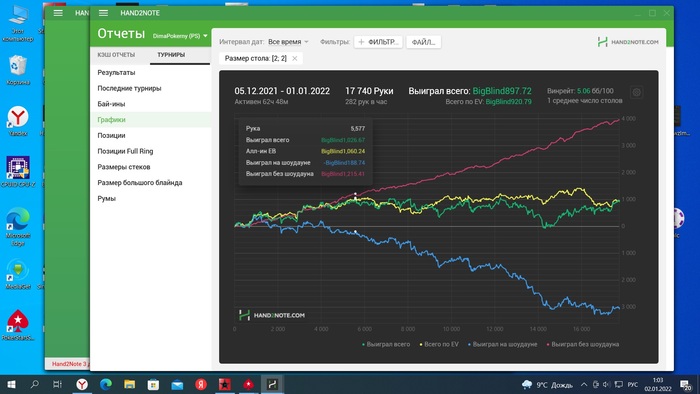Click the Microsoft Edge taskbar icon
Viewport: 700px width, 394px height.
[x=105, y=384]
